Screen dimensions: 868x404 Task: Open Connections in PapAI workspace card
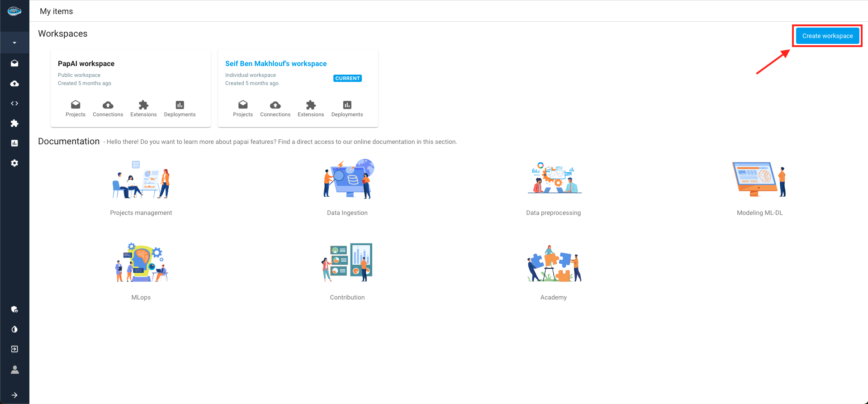(x=108, y=109)
